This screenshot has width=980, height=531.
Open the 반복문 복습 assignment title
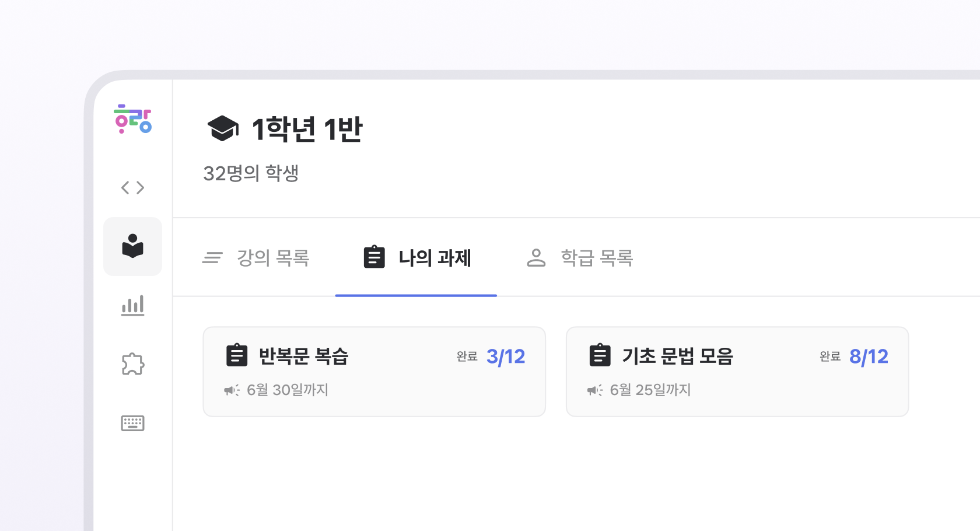coord(303,356)
